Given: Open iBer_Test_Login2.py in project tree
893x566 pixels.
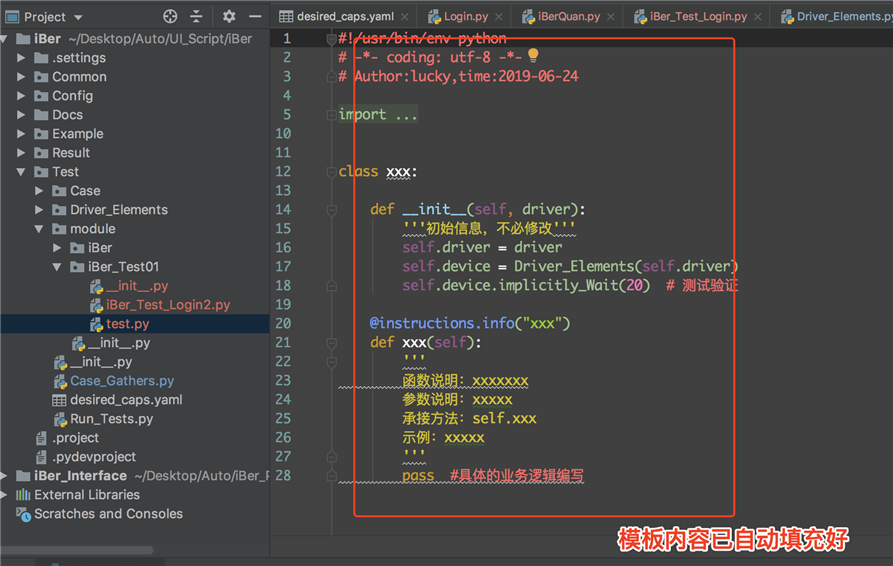Looking at the screenshot, I should [x=168, y=305].
